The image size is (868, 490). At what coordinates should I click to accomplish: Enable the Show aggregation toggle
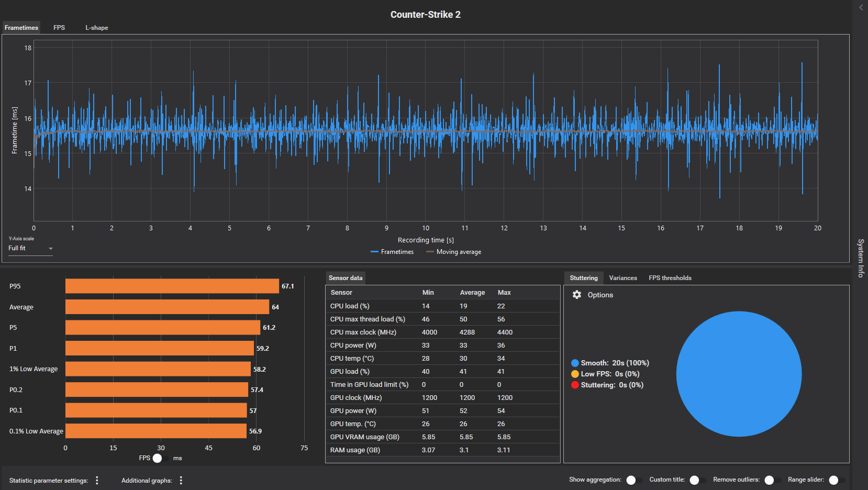634,480
